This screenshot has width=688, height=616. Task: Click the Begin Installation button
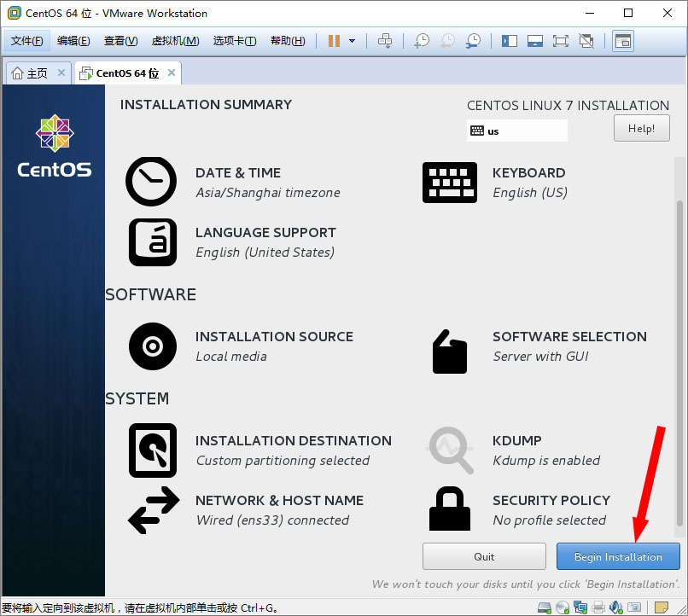(x=618, y=556)
